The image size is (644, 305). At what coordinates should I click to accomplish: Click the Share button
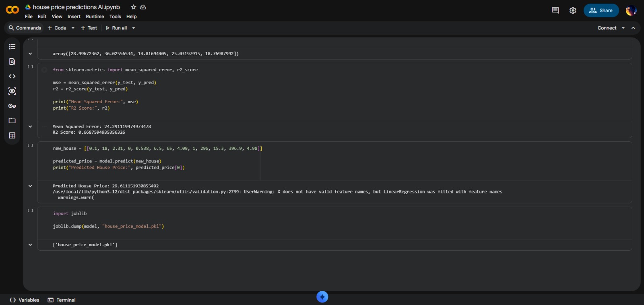click(601, 10)
